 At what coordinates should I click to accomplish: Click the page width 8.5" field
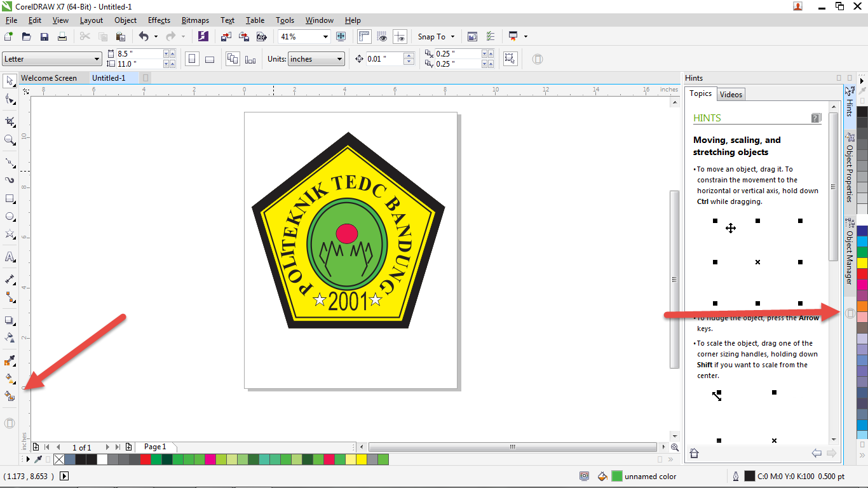139,54
